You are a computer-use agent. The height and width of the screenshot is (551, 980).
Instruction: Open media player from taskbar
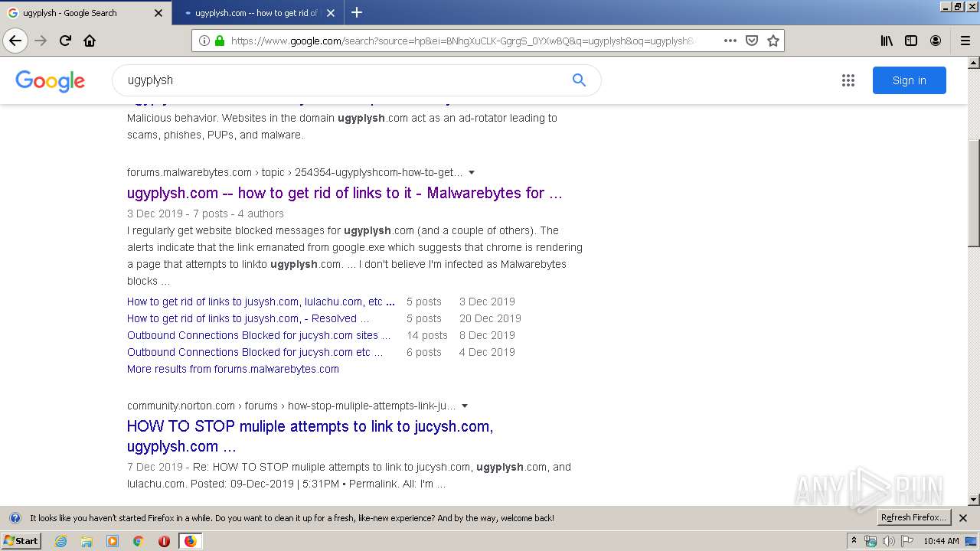click(x=113, y=541)
